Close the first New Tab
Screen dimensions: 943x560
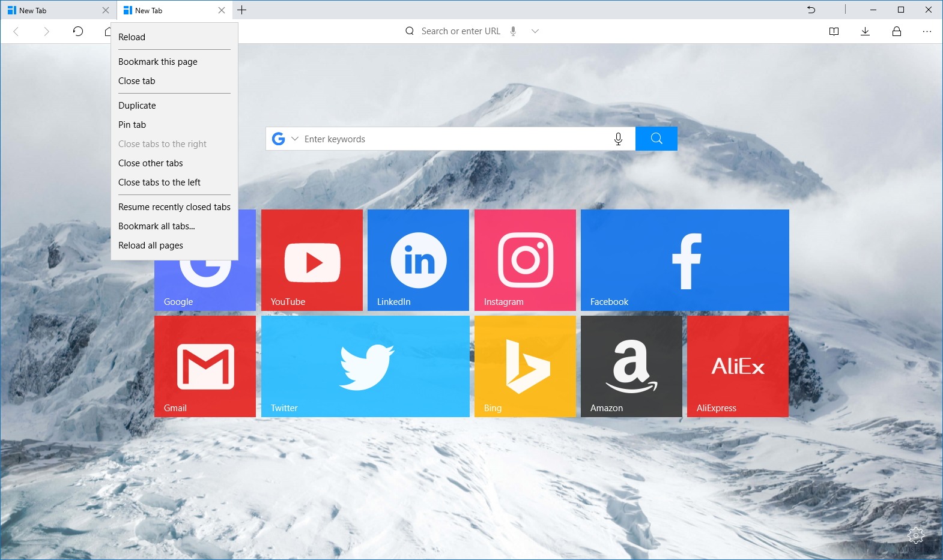tap(106, 10)
